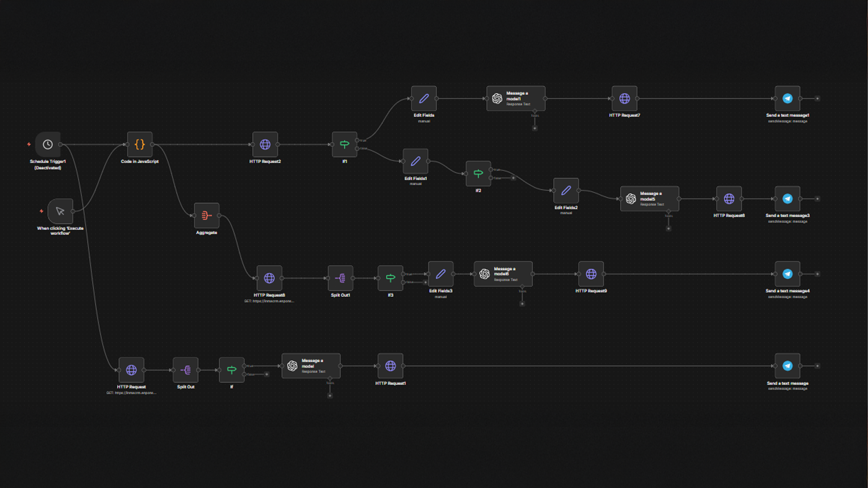
Task: Click the false-output plus on If2 node
Action: (x=513, y=178)
